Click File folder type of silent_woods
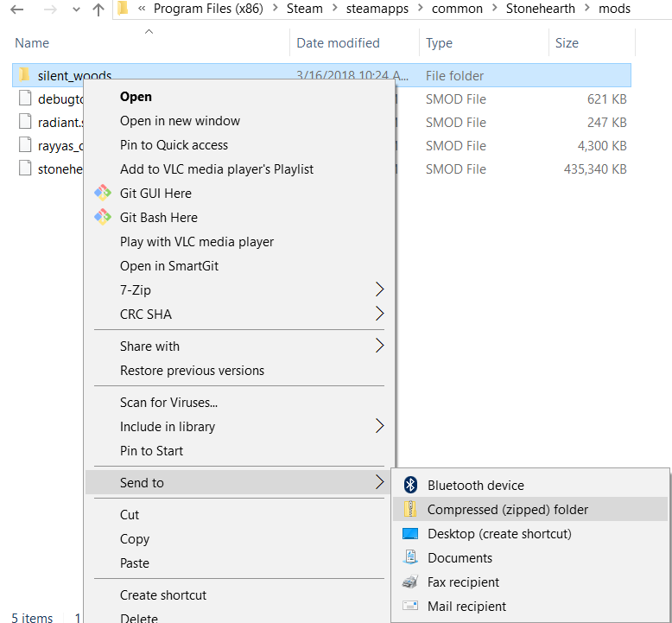This screenshot has height=623, width=672. pyautogui.click(x=454, y=76)
